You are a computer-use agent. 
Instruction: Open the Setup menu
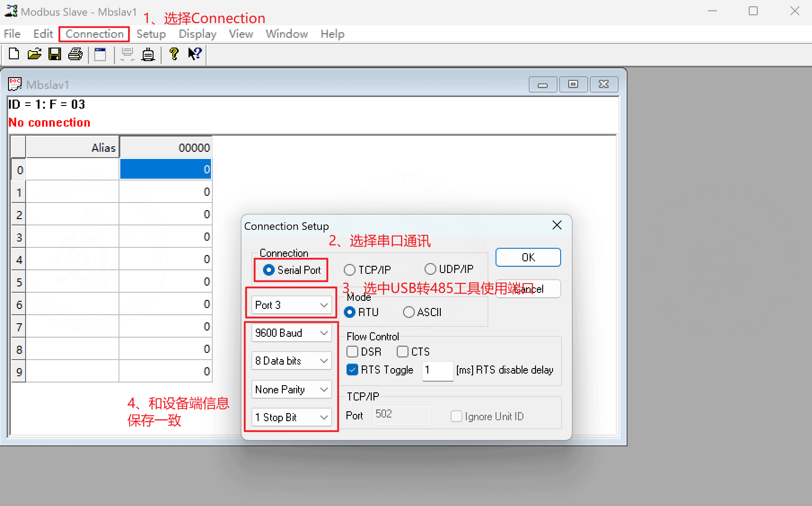coord(151,34)
